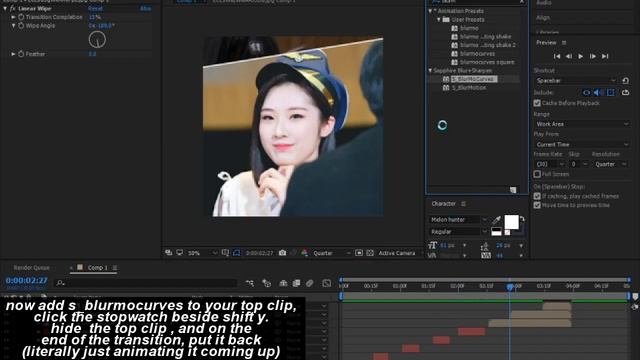Reset the preview shortcut settings
This screenshot has width=640, height=360.
coord(625,81)
